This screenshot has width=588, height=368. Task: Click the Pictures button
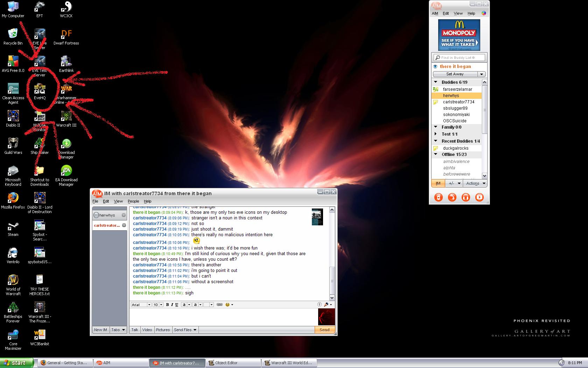163,330
